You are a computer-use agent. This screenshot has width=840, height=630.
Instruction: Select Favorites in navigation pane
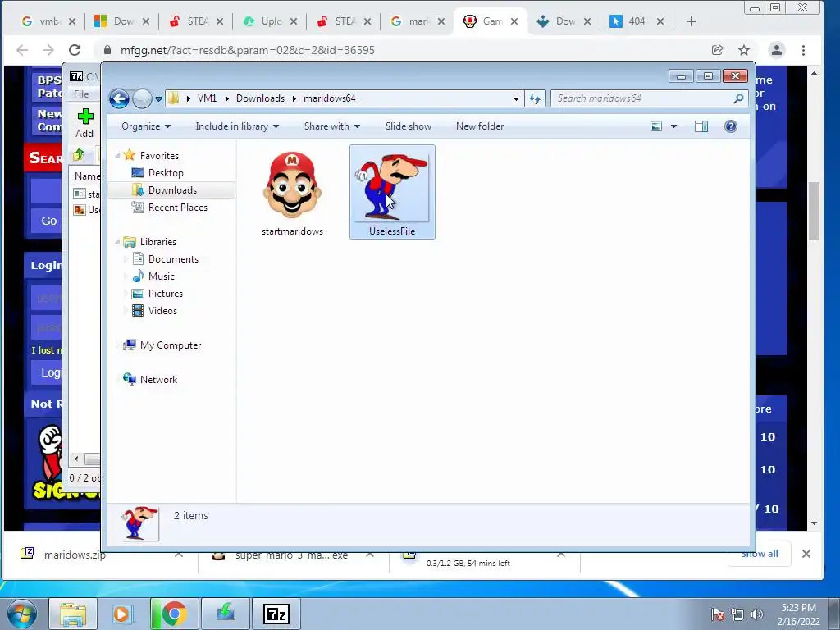click(x=159, y=155)
